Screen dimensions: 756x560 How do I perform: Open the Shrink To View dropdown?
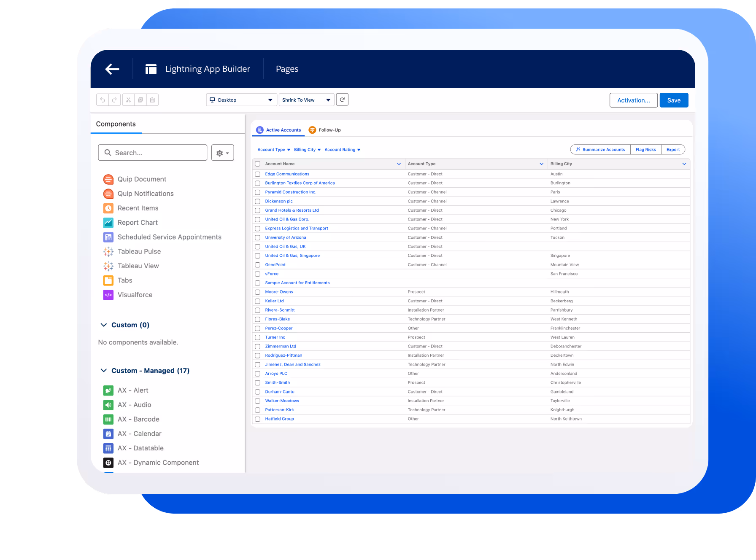pos(306,100)
